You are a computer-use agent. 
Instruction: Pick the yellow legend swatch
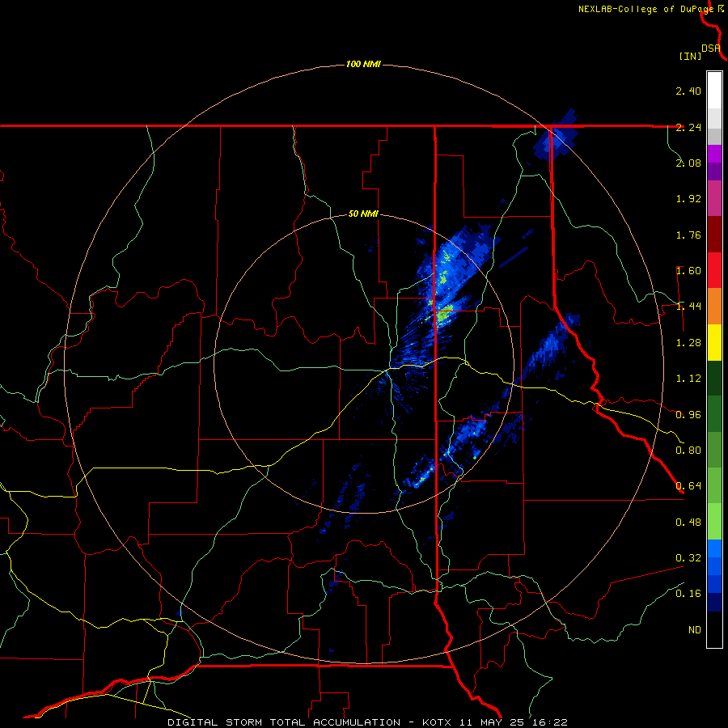(x=714, y=342)
